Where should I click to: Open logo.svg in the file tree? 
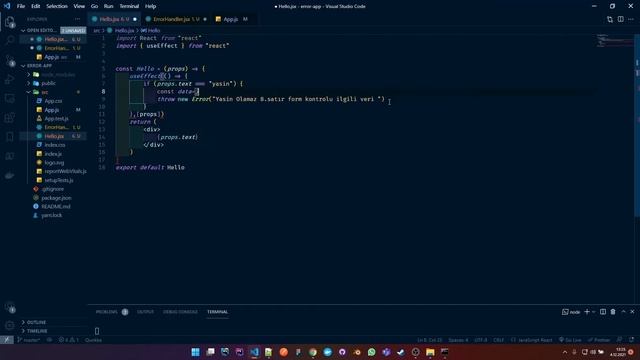pos(54,162)
